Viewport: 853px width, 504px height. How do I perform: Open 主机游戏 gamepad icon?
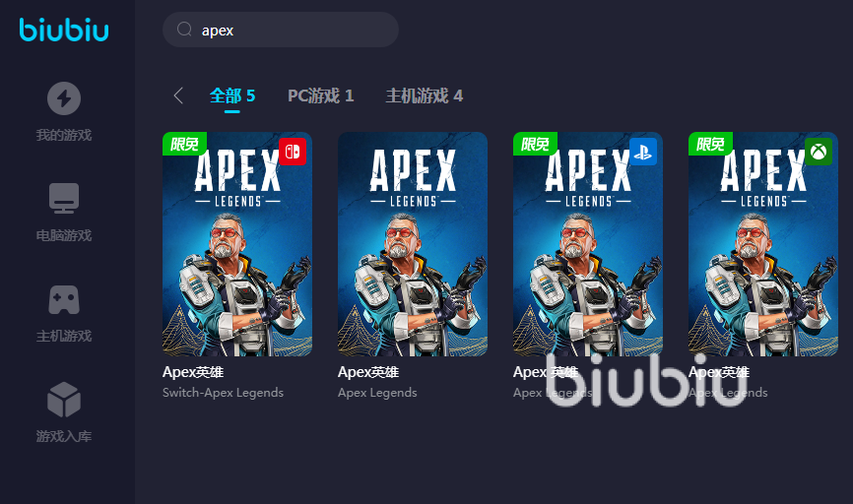click(x=64, y=299)
